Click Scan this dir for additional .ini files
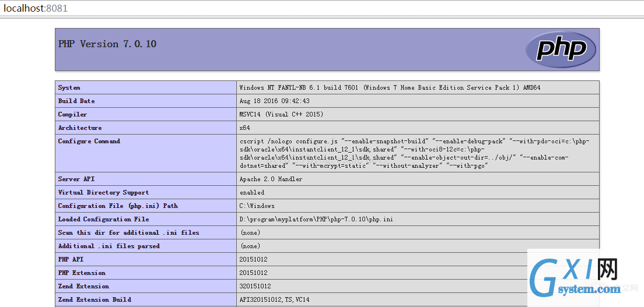The width and height of the screenshot is (644, 307). [x=128, y=232]
